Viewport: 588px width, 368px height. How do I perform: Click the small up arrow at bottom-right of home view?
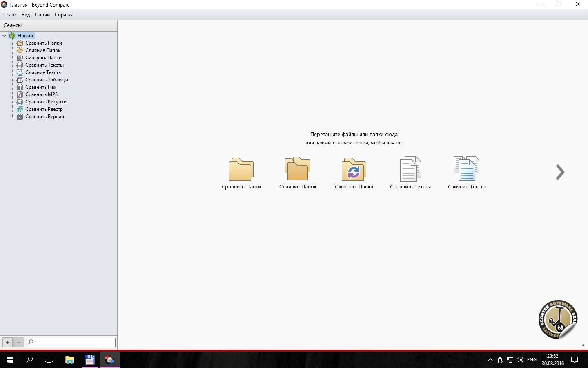583,346
